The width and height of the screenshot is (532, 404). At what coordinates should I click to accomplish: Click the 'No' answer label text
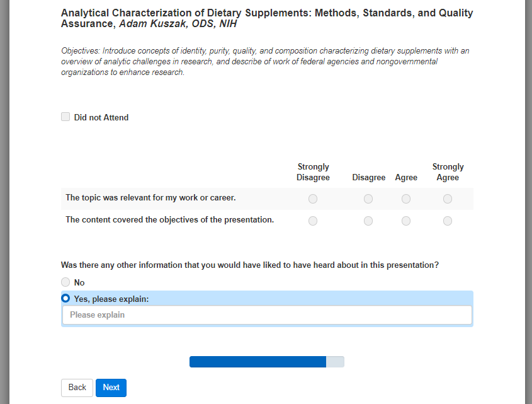[79, 283]
